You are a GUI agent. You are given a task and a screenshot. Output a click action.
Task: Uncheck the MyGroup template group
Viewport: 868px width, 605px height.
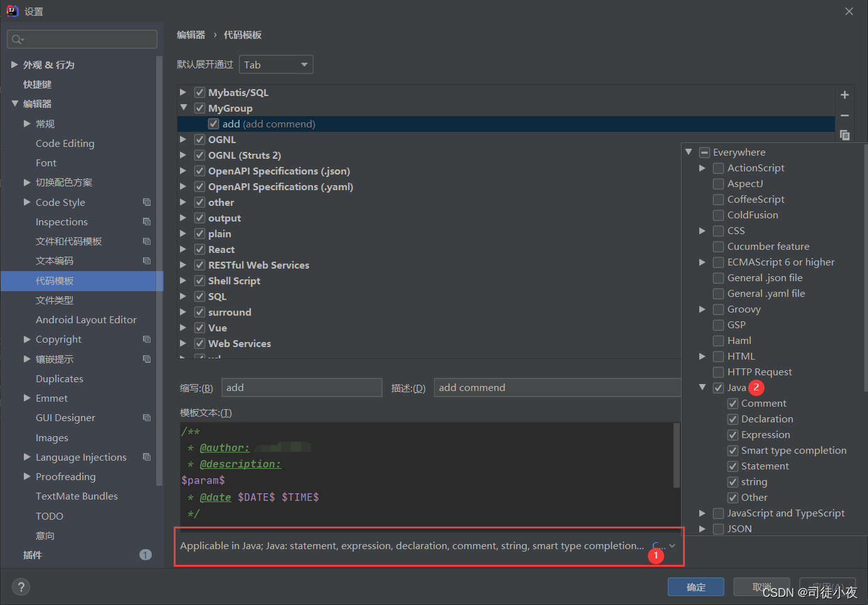pyautogui.click(x=199, y=108)
